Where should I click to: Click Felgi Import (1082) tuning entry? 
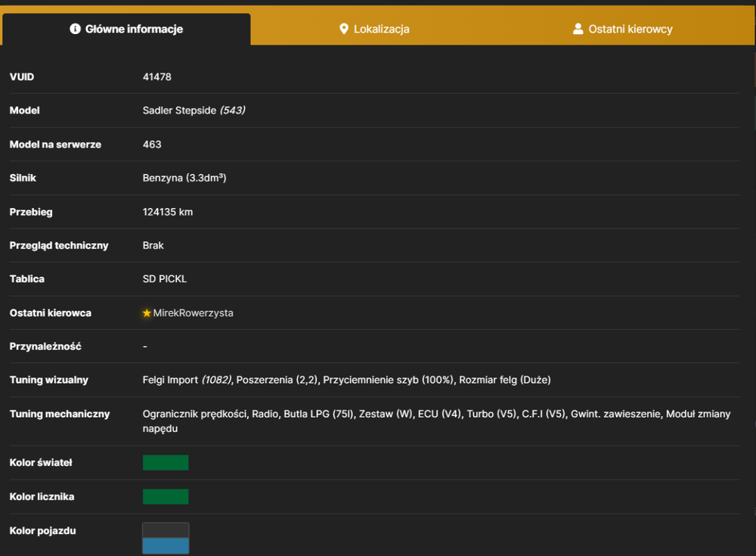(187, 380)
